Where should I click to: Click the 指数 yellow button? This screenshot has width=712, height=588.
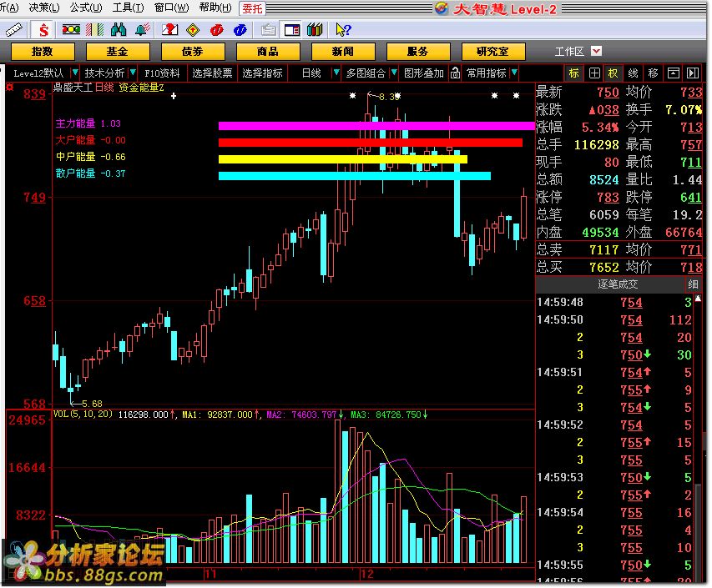[x=43, y=51]
